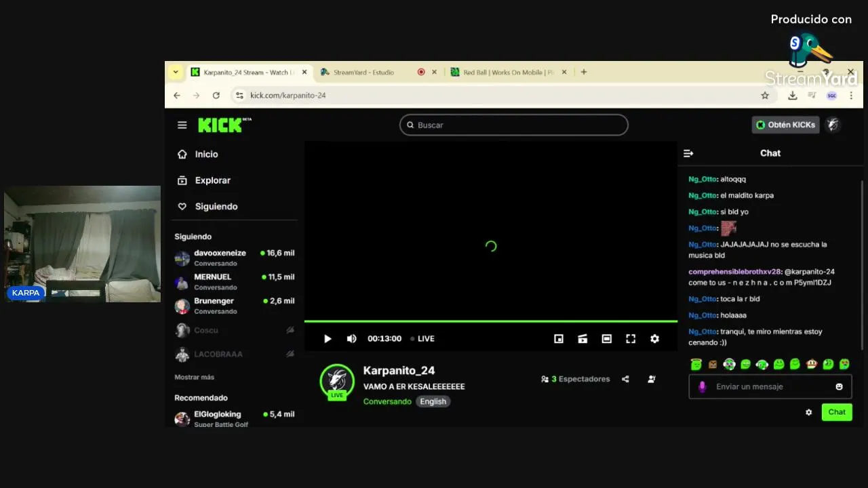
Task: Click the image emote in Ng_Otto's message
Action: point(728,228)
